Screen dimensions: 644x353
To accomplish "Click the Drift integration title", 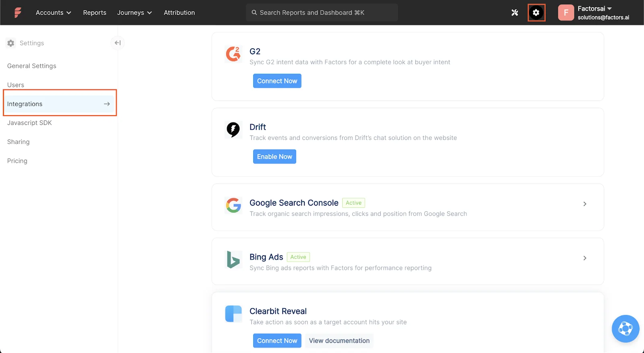I will (258, 127).
